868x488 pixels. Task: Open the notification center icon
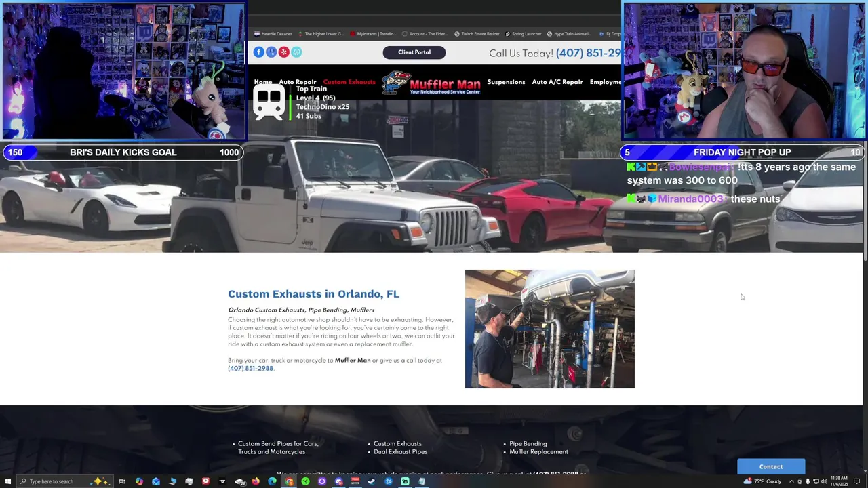[856, 481]
